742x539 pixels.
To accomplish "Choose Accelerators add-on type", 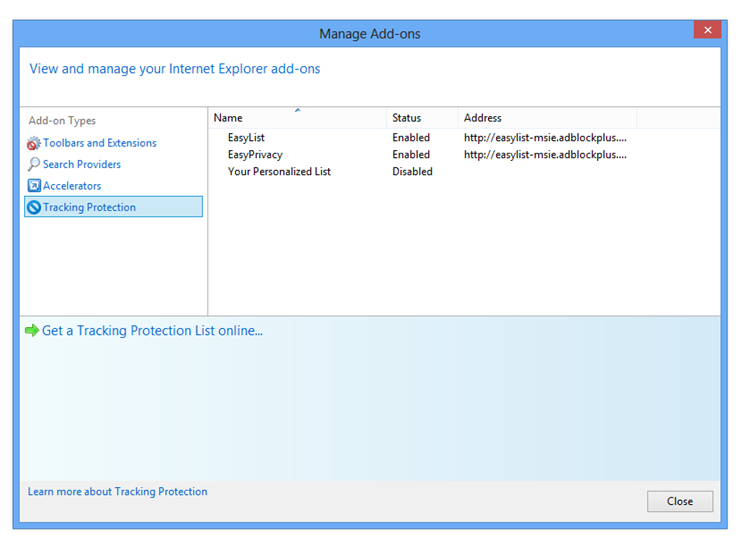I will coord(72,186).
